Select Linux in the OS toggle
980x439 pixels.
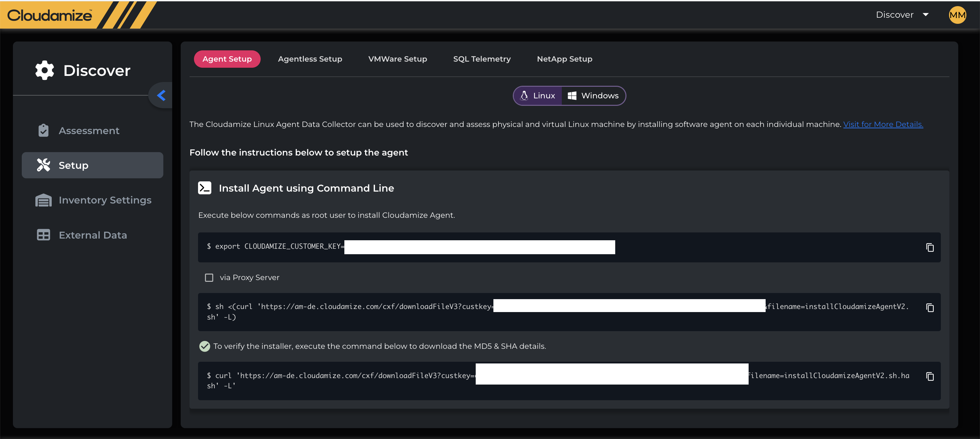[538, 96]
